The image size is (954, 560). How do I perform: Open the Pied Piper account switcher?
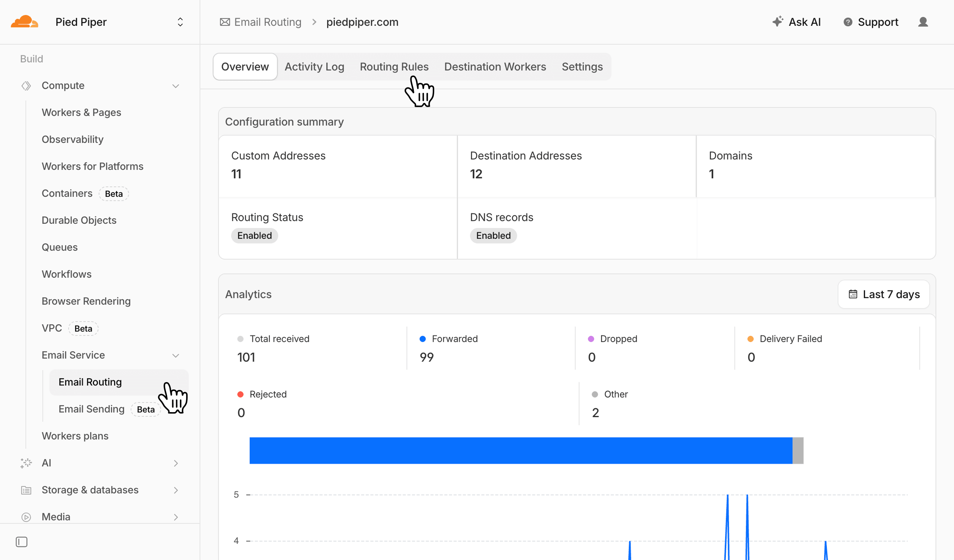click(x=180, y=22)
